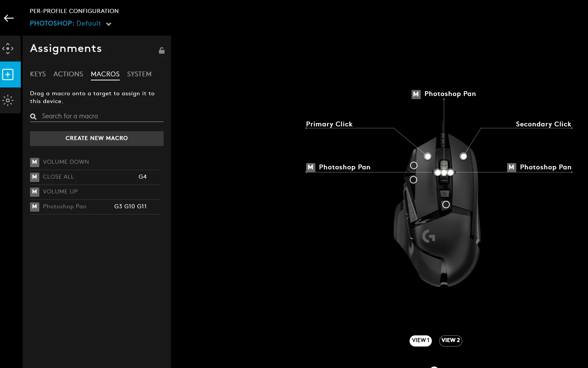588x368 pixels.
Task: Click CREATE NEW MACRO button
Action: tap(97, 138)
